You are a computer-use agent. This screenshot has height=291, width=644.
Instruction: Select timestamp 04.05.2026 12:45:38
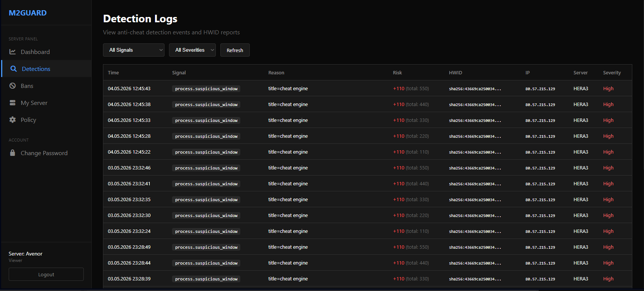click(129, 104)
